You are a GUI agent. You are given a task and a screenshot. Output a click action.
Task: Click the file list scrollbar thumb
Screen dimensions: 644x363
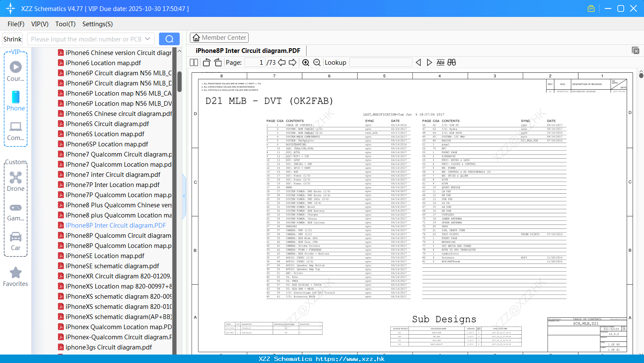[x=179, y=82]
